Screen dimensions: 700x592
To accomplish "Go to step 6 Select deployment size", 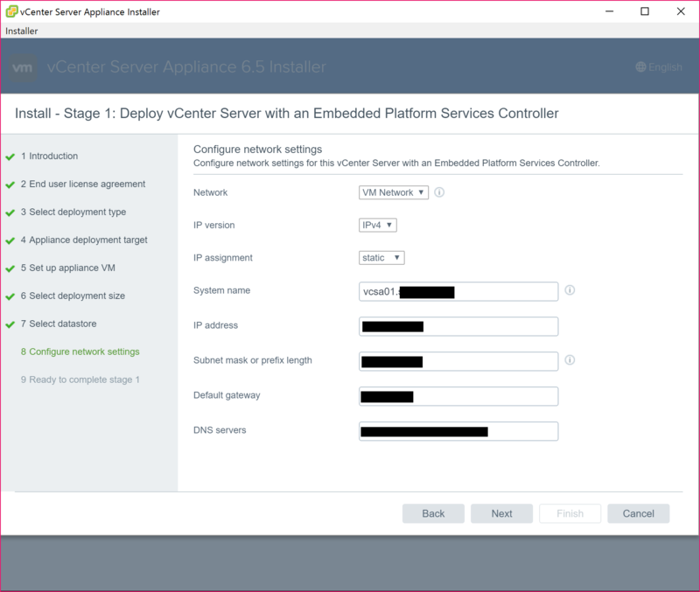I will [x=73, y=296].
